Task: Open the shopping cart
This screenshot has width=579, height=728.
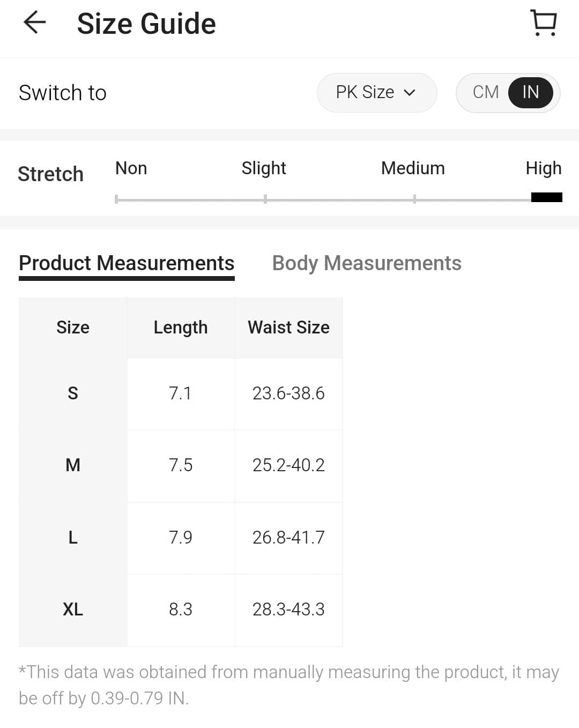Action: click(x=544, y=23)
